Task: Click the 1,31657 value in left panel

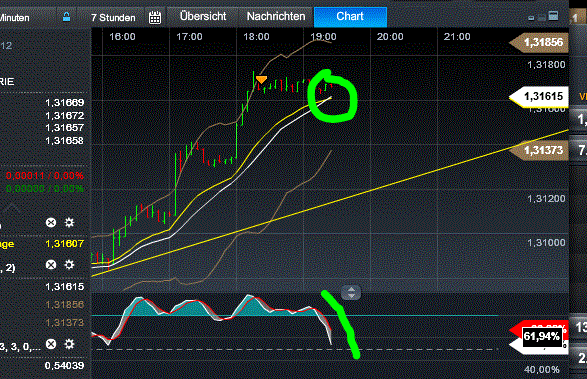Action: pos(64,128)
